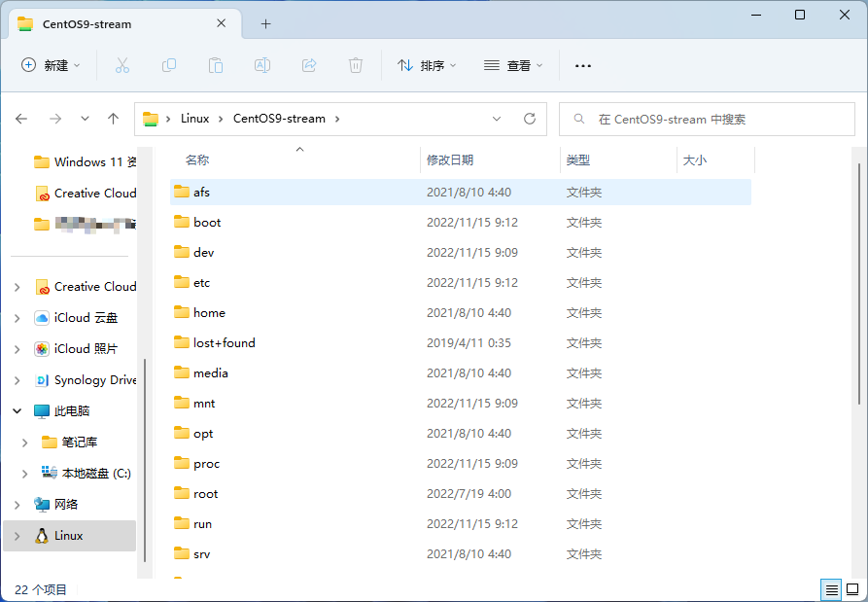
Task: Open the 新建 new item menu
Action: tap(51, 65)
